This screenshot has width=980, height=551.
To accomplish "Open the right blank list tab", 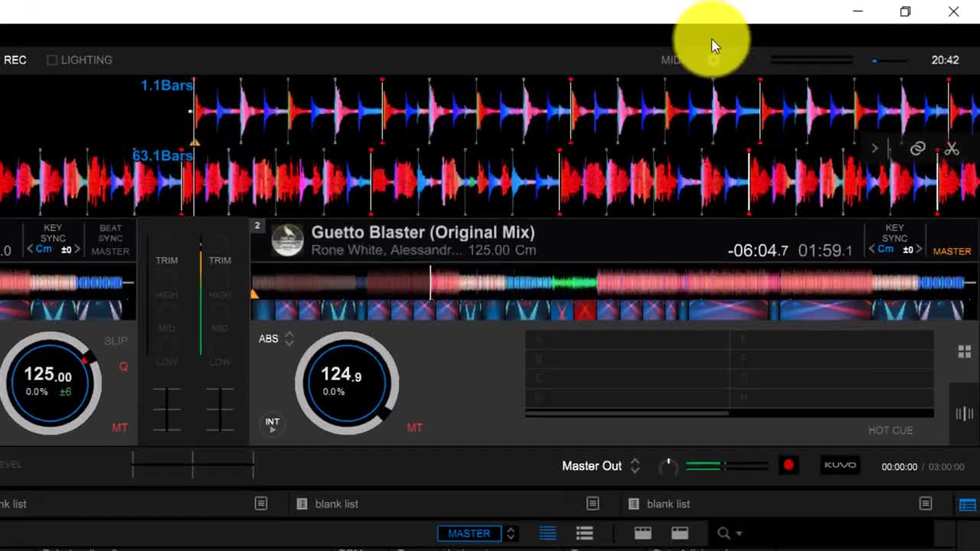I will (668, 504).
